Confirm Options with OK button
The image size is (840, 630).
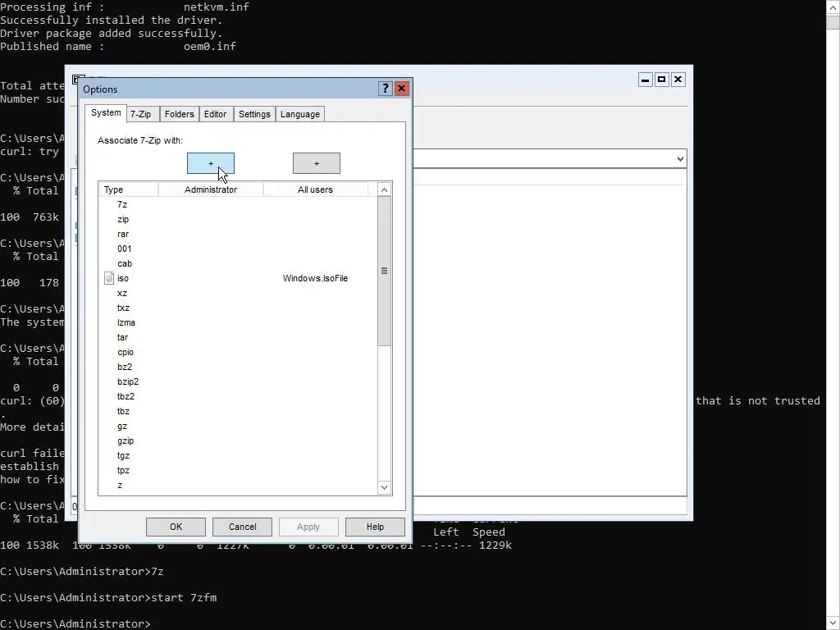point(176,527)
